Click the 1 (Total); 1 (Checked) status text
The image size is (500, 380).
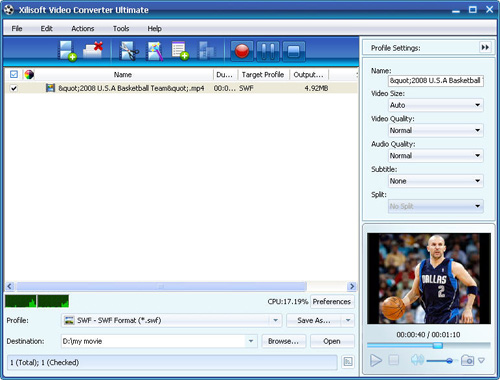44,362
